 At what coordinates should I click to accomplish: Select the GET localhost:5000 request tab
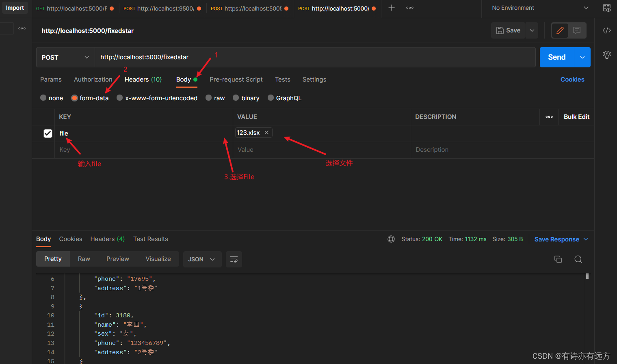coord(75,8)
